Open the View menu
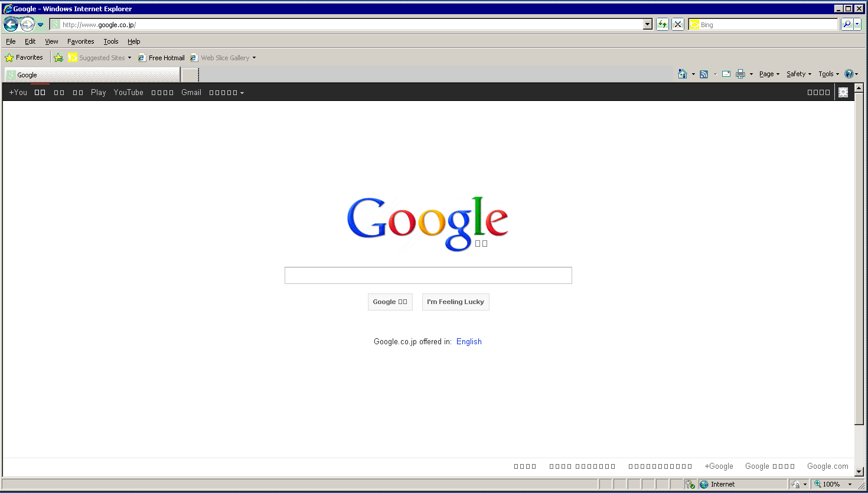The image size is (868, 493). coord(51,41)
